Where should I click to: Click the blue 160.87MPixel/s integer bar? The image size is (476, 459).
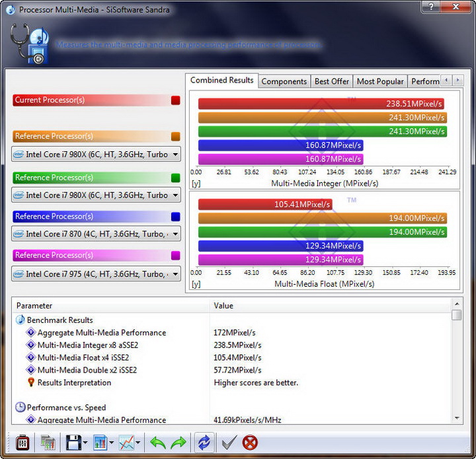click(281, 145)
